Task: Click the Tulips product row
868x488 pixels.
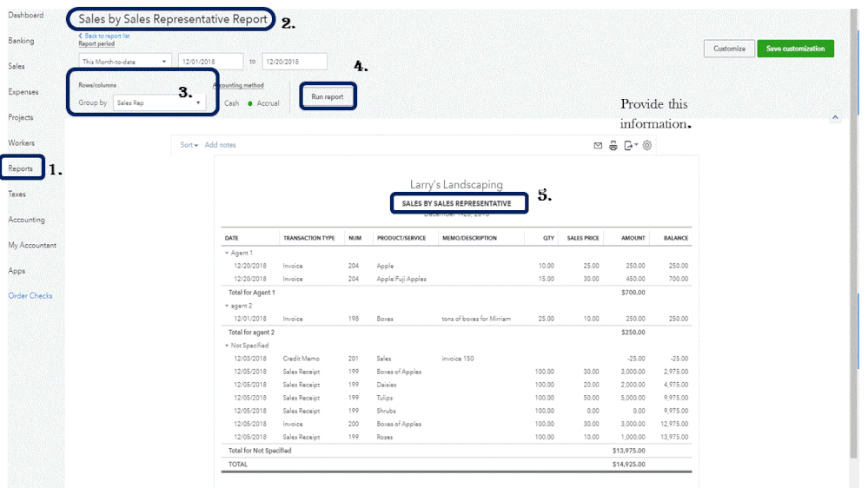Action: 385,399
